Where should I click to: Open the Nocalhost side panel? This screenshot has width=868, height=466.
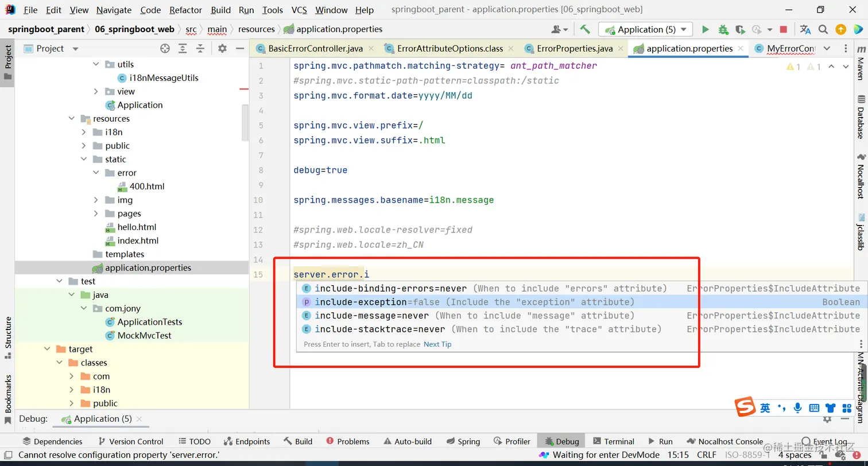(x=861, y=176)
